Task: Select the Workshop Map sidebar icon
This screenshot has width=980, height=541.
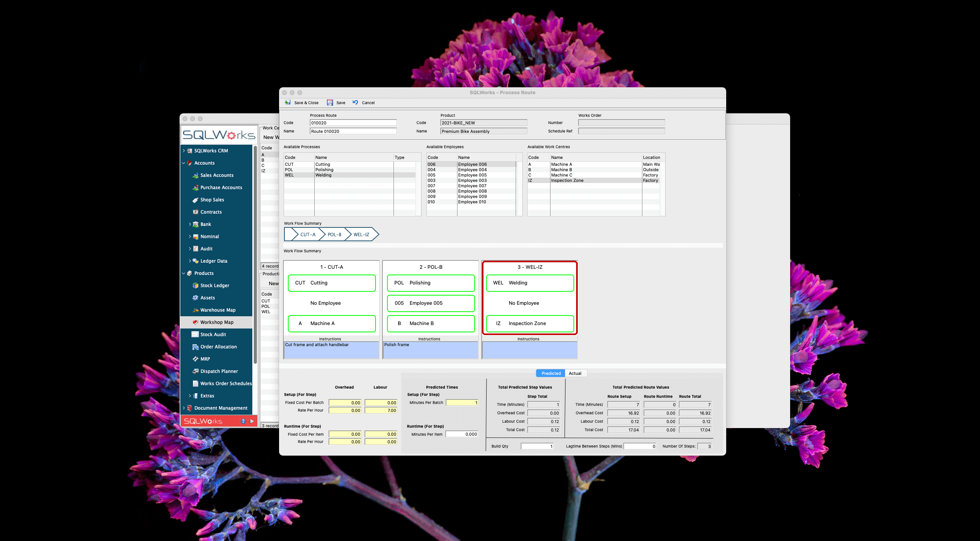Action: click(196, 322)
